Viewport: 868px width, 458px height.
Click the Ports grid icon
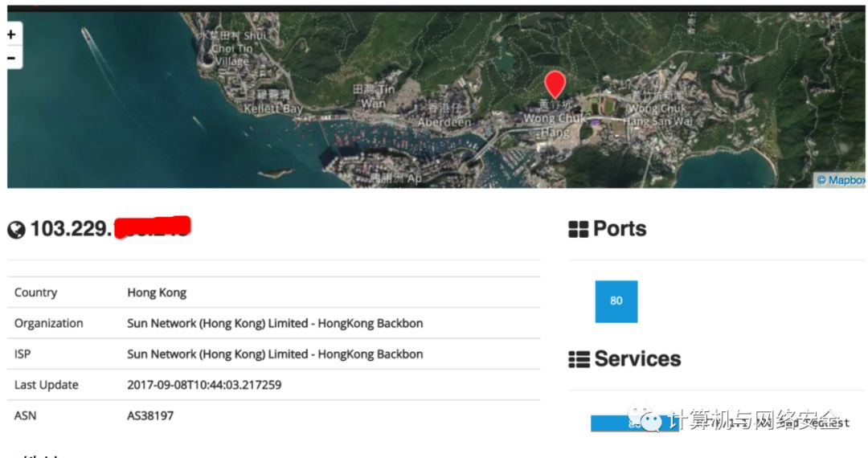pyautogui.click(x=578, y=230)
